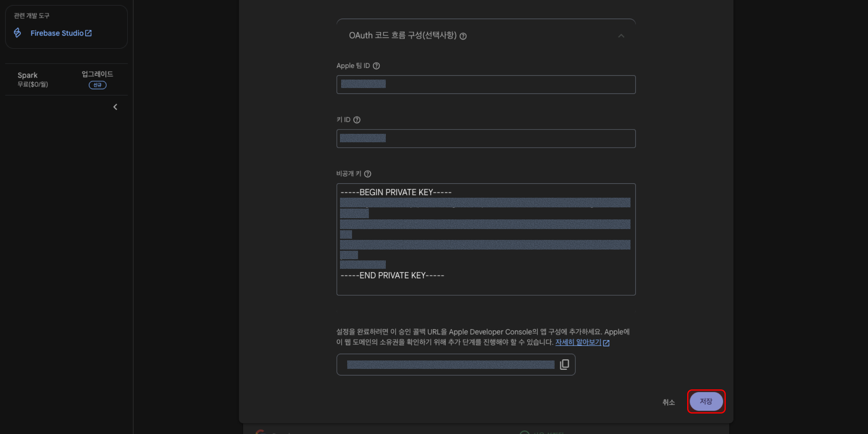Click the help icon next to 키 ID
The height and width of the screenshot is (434, 868).
click(x=356, y=120)
